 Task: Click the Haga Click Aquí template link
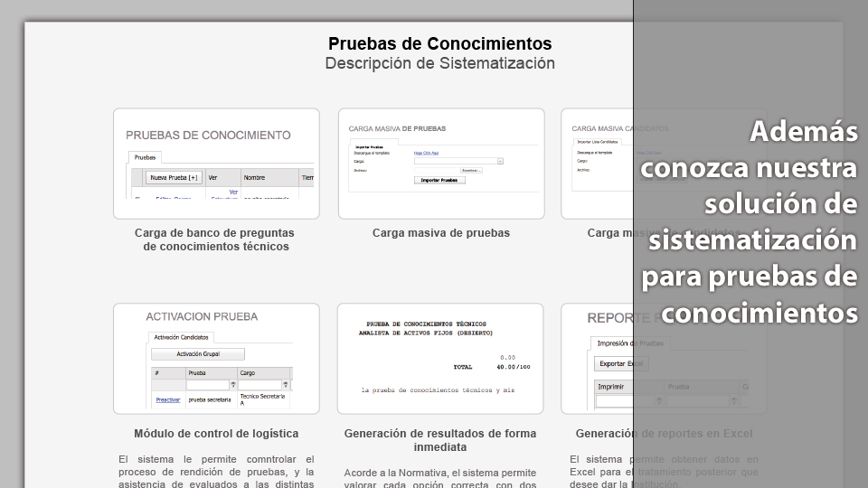(425, 153)
